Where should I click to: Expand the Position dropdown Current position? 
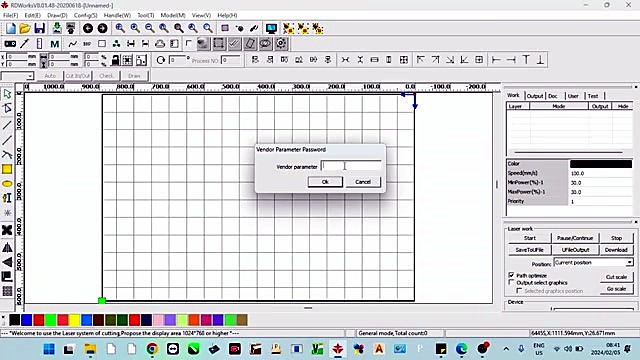point(629,262)
